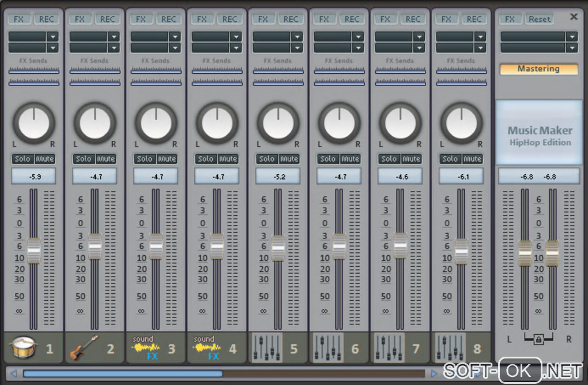This screenshot has width=588, height=385.
Task: Open master first effect slot dropdown
Action: tap(572, 37)
